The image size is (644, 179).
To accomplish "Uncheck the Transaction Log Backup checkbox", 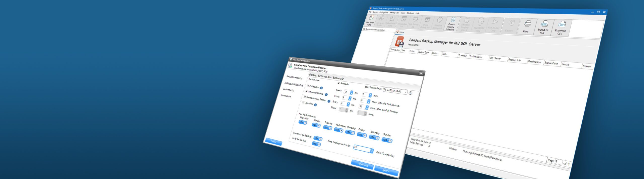I will click(305, 97).
